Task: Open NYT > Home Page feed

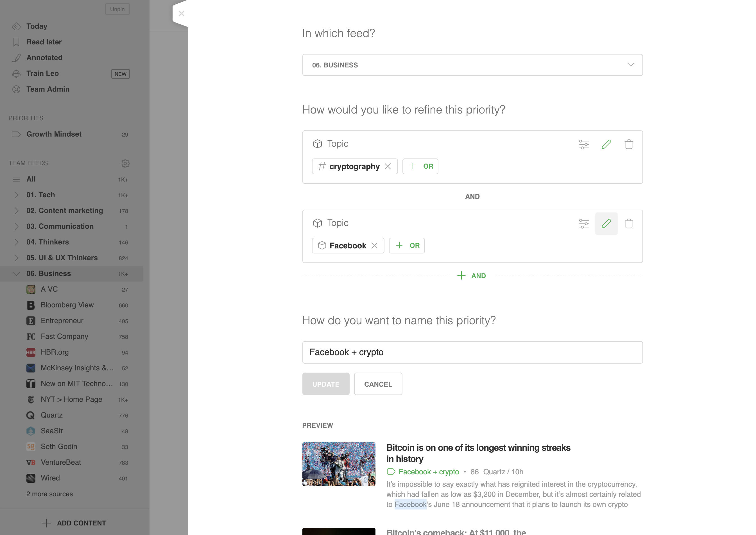Action: click(71, 400)
